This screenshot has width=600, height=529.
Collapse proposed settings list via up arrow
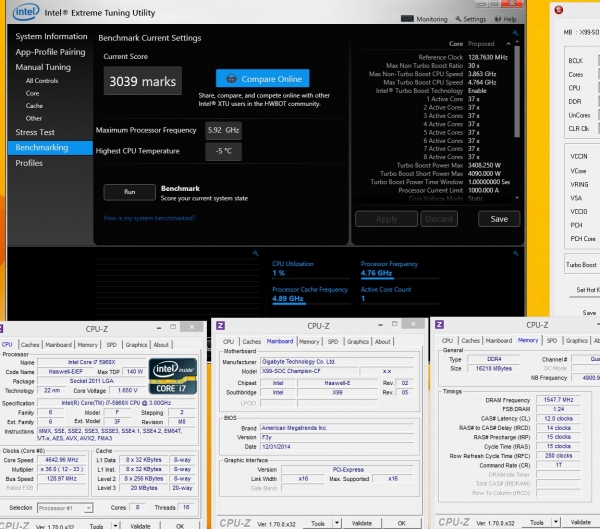click(508, 44)
